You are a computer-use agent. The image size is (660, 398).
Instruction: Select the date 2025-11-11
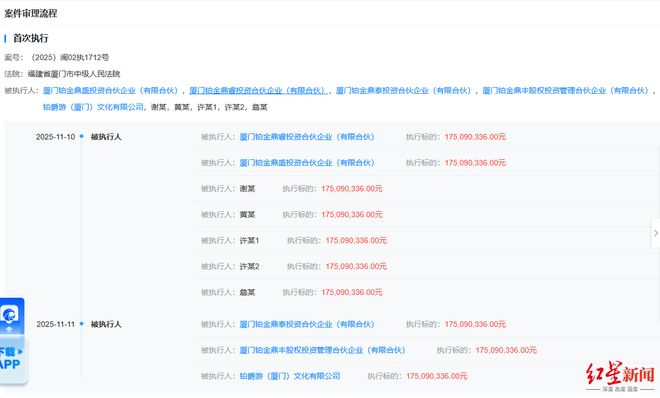coord(56,324)
